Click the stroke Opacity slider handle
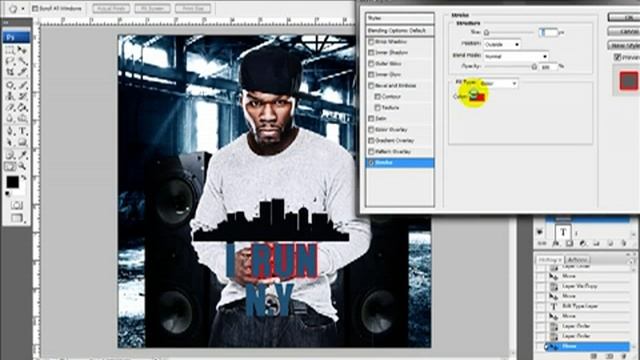The width and height of the screenshot is (640, 360). (x=534, y=67)
